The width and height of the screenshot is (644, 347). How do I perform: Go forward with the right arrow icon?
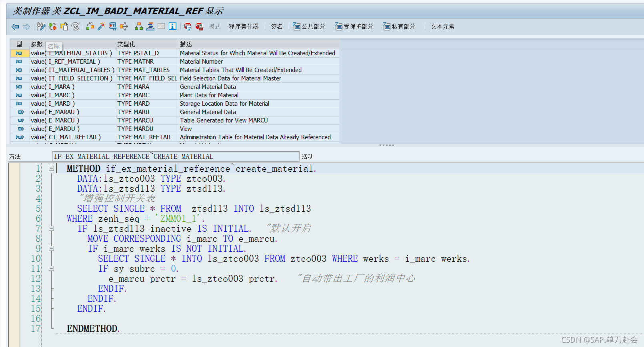click(x=26, y=27)
